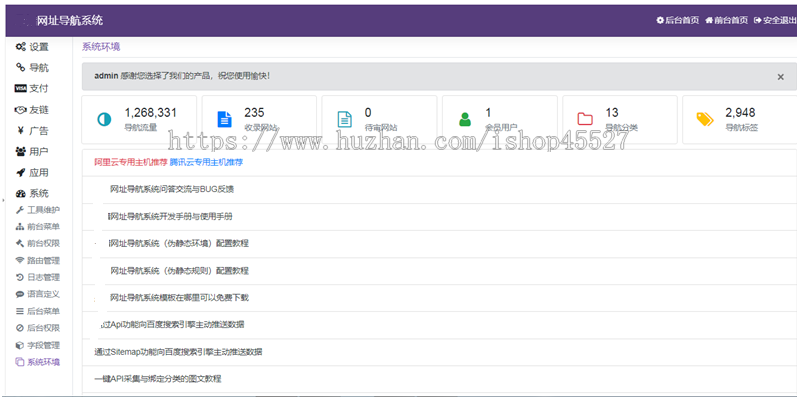Open 阿里云专用主机推荐 link
799x399 pixels.
(x=130, y=163)
